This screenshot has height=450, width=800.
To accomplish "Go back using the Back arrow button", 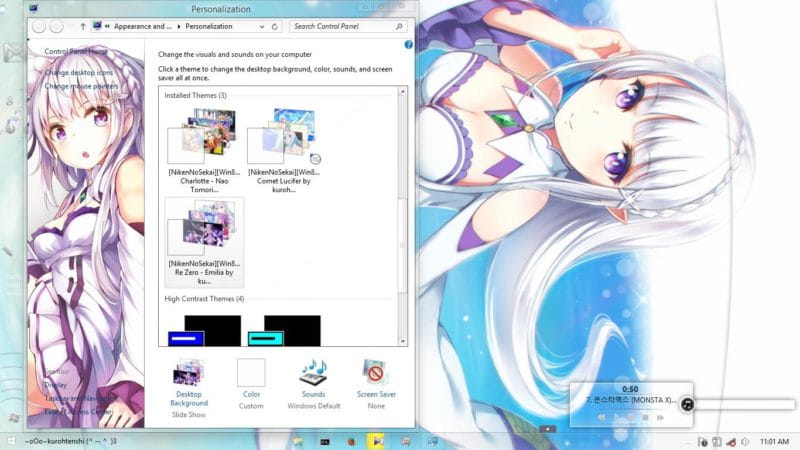I will coord(39,27).
